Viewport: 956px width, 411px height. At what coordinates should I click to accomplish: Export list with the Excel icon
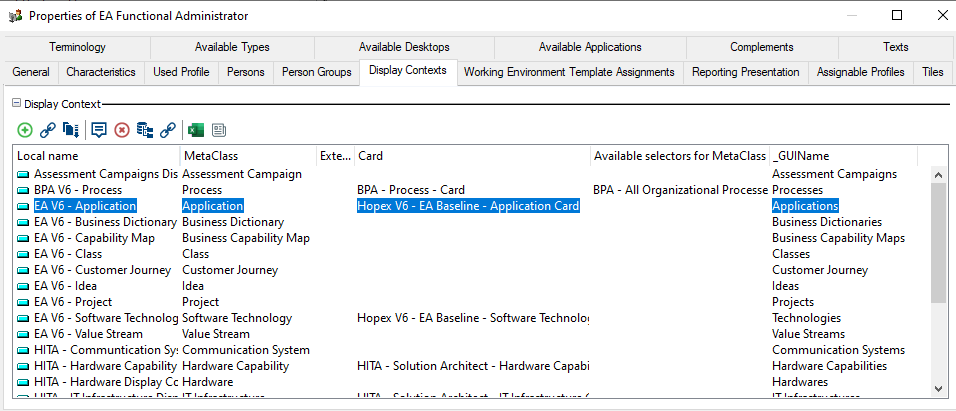[196, 130]
